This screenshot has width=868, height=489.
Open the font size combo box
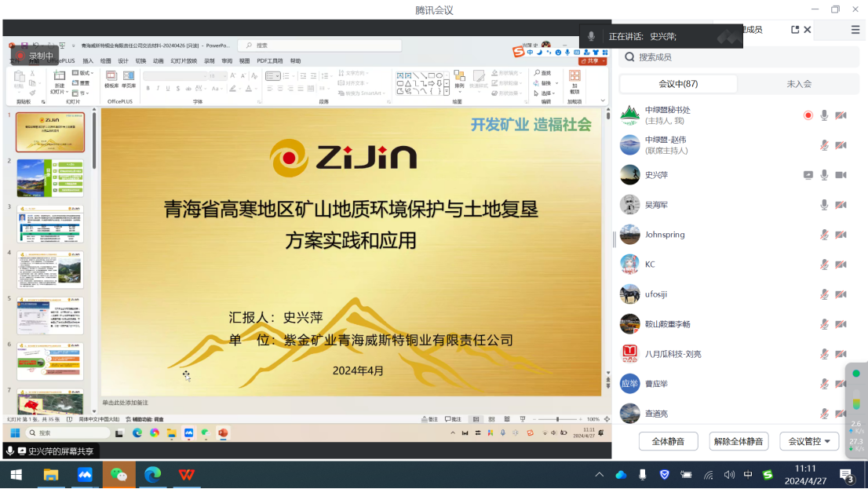click(217, 76)
